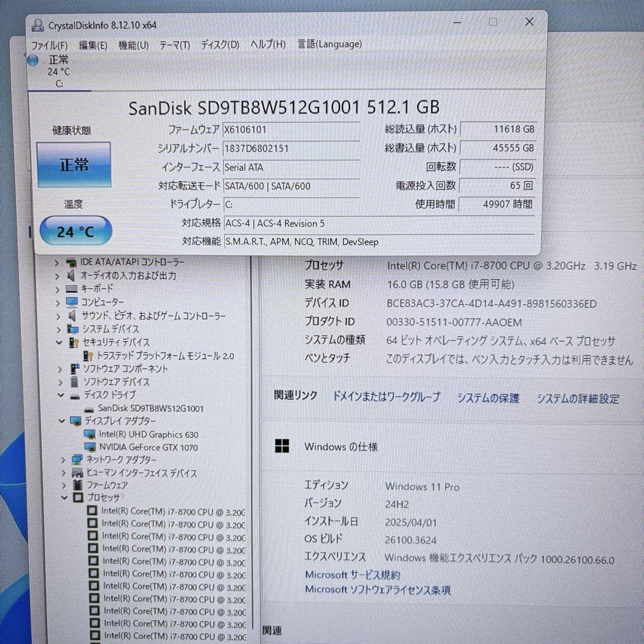The image size is (644, 644).
Task: Click the drive icon beside ディスク ドライブ
Action: pos(75,397)
